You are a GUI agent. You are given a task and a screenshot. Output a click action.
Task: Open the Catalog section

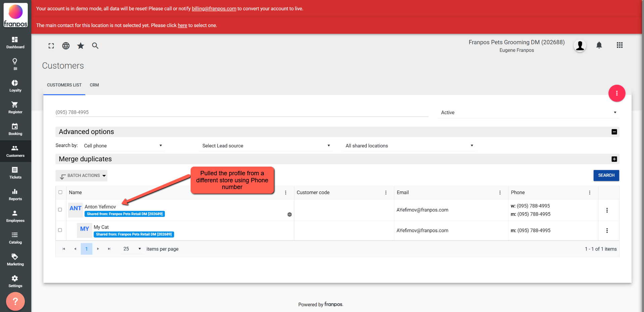(15, 238)
